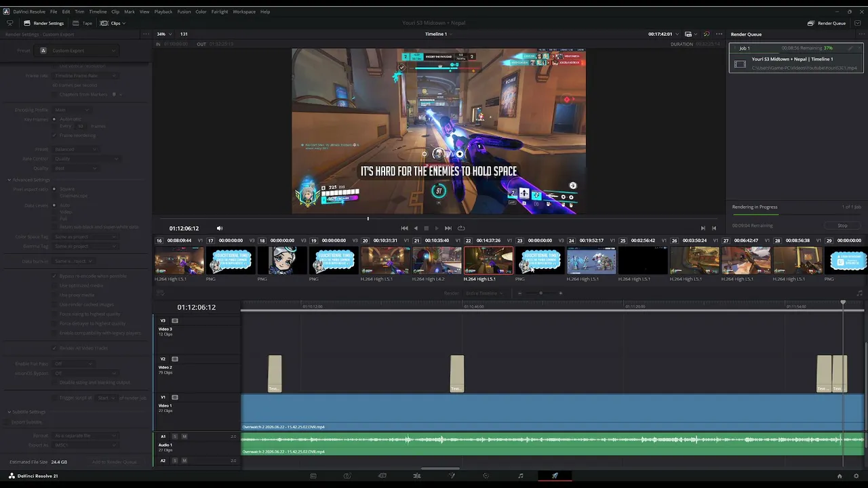The height and width of the screenshot is (488, 868).
Task: Click the Video 1 track enable icon
Action: 175,397
